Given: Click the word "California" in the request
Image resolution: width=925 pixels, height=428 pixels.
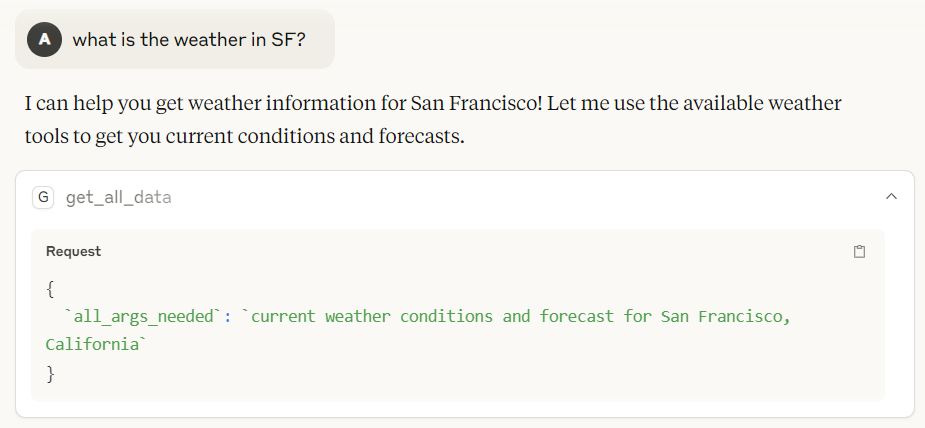Looking at the screenshot, I should 92,344.
